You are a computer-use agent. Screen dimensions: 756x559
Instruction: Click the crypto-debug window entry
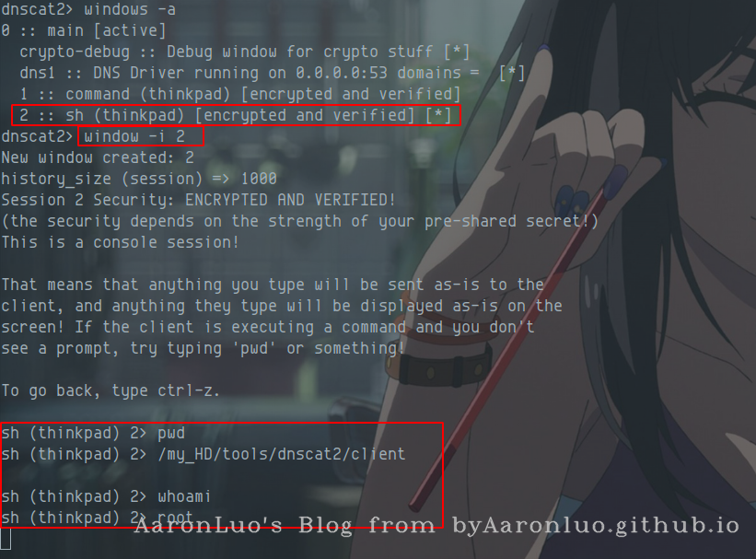(x=244, y=52)
